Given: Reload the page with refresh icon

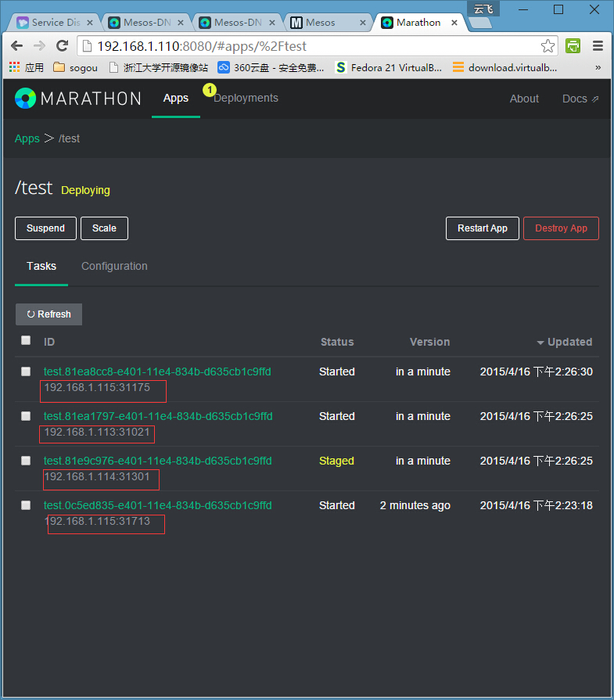Looking at the screenshot, I should pyautogui.click(x=62, y=45).
